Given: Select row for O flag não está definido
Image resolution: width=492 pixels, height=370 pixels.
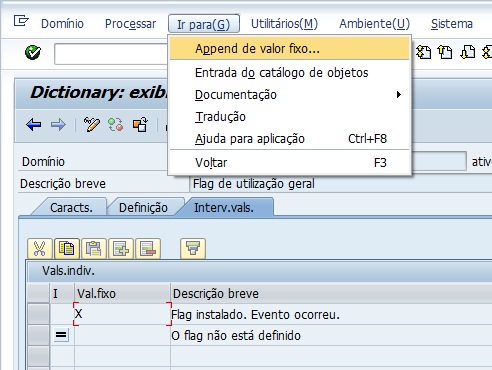Looking at the screenshot, I should 38,335.
